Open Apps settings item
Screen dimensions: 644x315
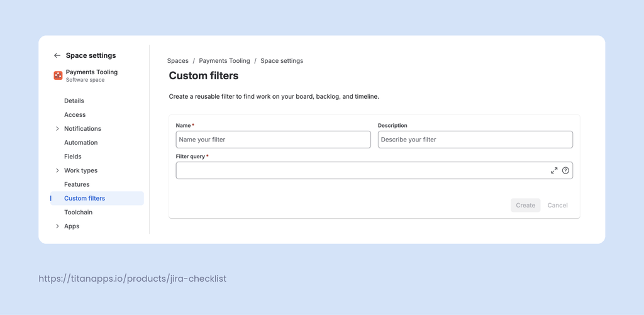[x=72, y=226]
